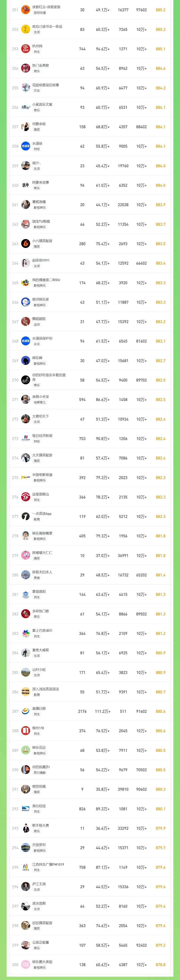Viewport: 180px width, 980px height.
Task: Open the 中国电影报道 logo avatar
Action: 26,477
